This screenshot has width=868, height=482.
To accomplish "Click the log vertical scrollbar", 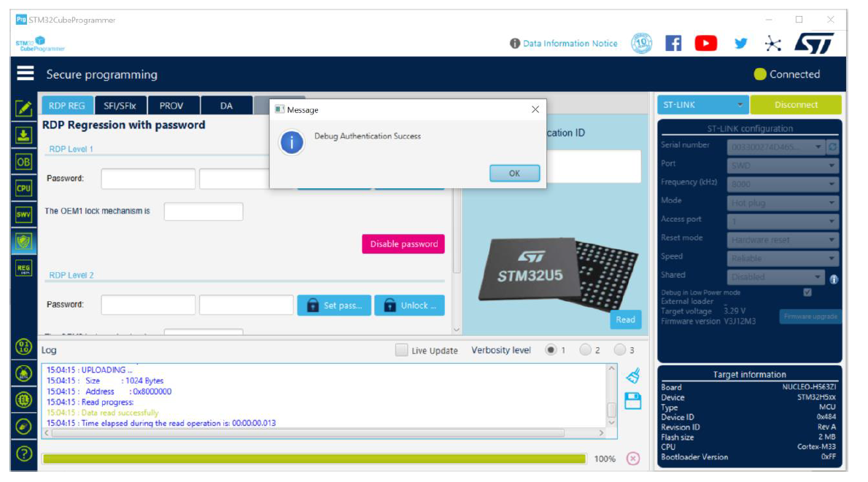I will tap(612, 410).
